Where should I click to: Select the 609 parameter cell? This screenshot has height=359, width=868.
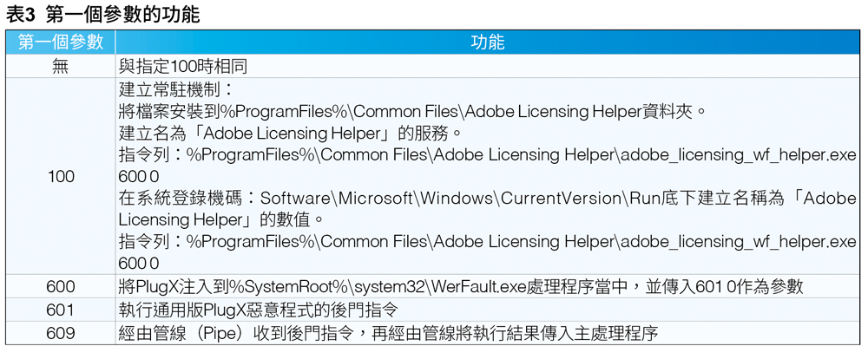pos(61,333)
